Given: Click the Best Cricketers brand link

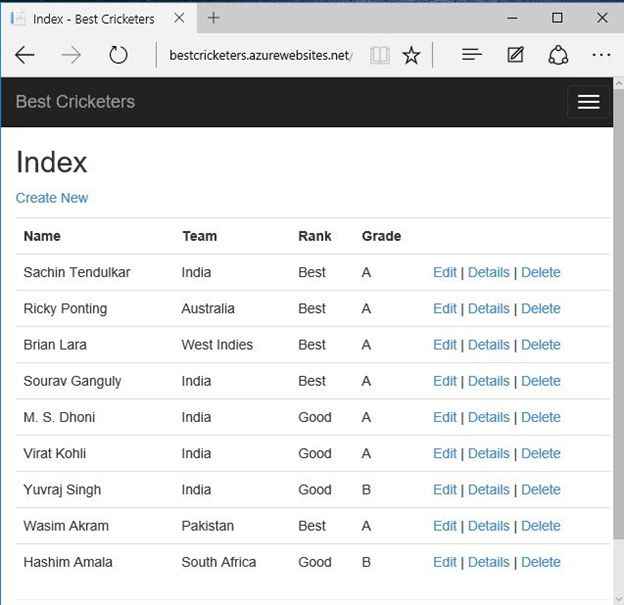Looking at the screenshot, I should pos(75,102).
